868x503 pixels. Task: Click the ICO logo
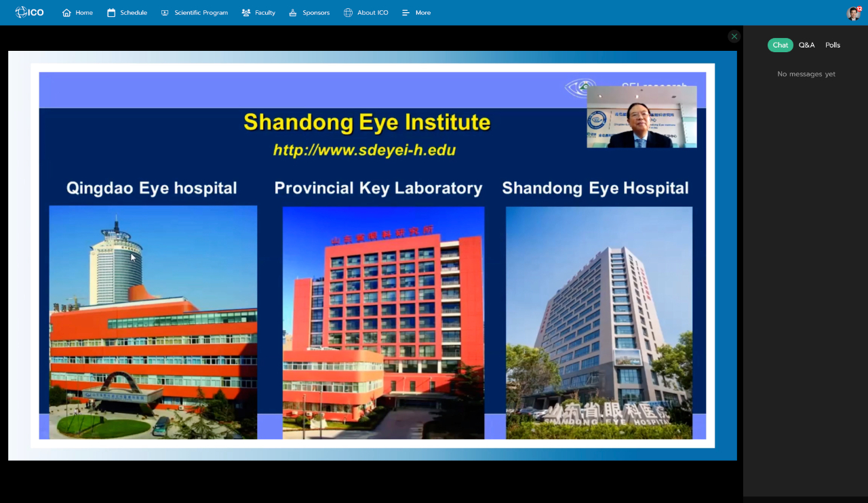[29, 12]
